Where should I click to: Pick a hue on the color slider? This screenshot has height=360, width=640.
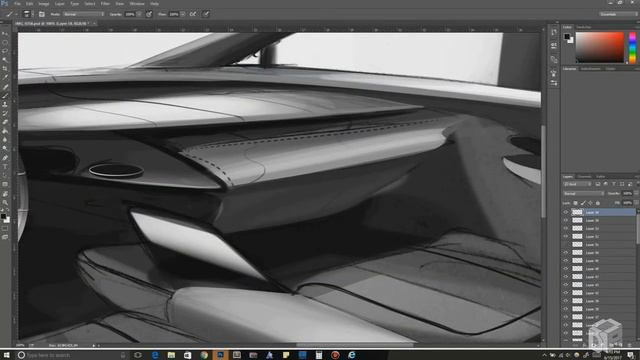coord(632,48)
